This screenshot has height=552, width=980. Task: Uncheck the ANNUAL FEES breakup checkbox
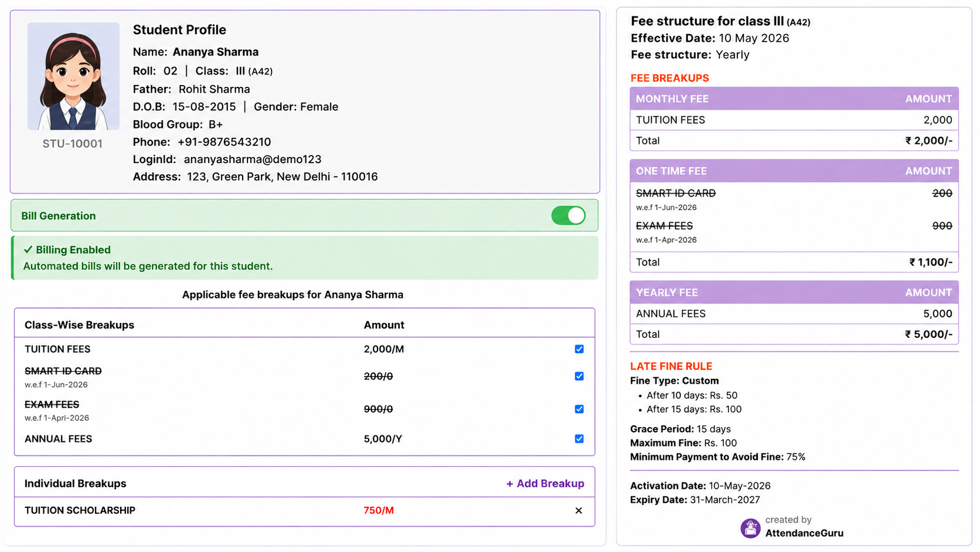579,439
